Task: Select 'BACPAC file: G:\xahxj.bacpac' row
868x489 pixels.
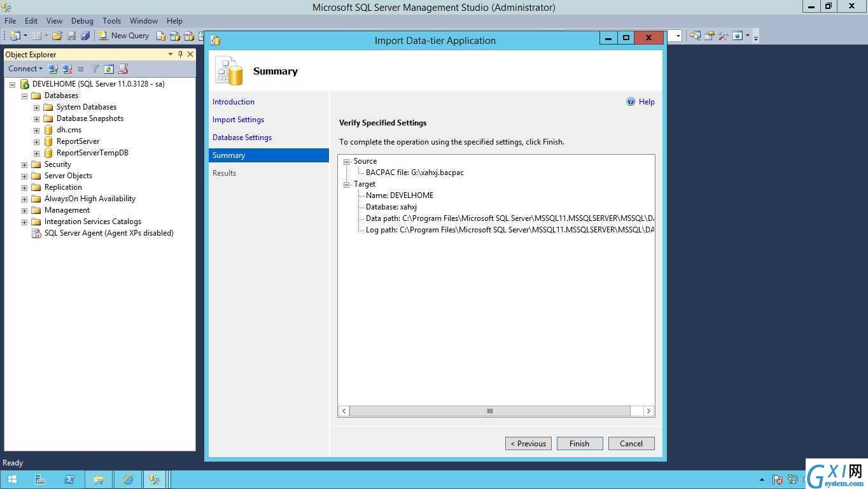Action: tap(415, 173)
